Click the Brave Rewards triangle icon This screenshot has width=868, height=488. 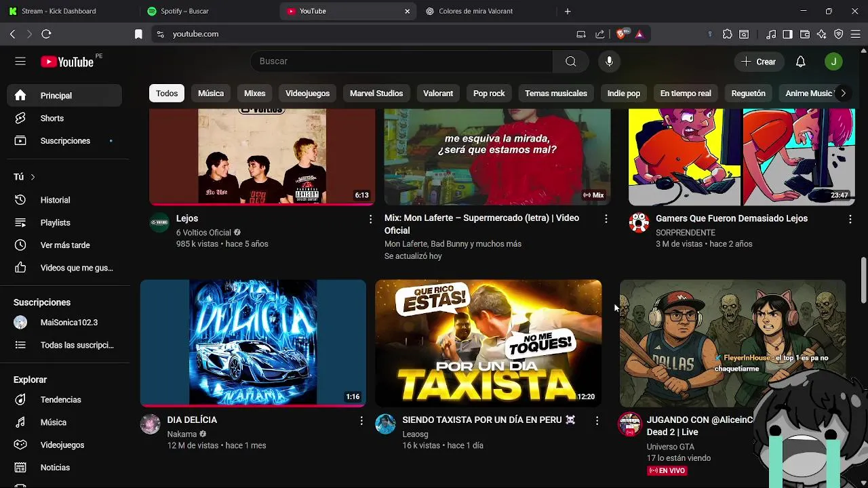pyautogui.click(x=639, y=34)
